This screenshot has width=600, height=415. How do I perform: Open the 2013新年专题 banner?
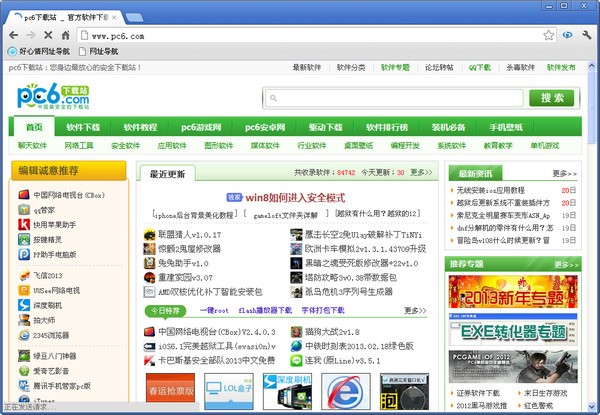point(513,291)
